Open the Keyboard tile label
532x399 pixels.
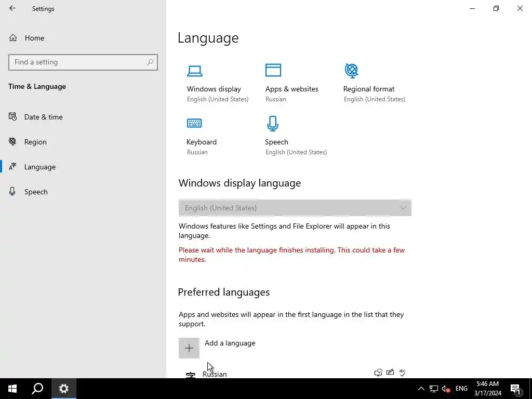[202, 142]
